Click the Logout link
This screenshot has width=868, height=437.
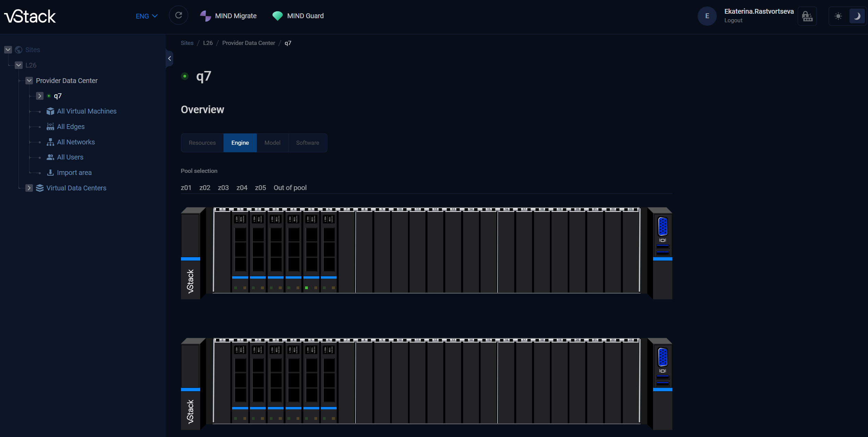(x=733, y=21)
